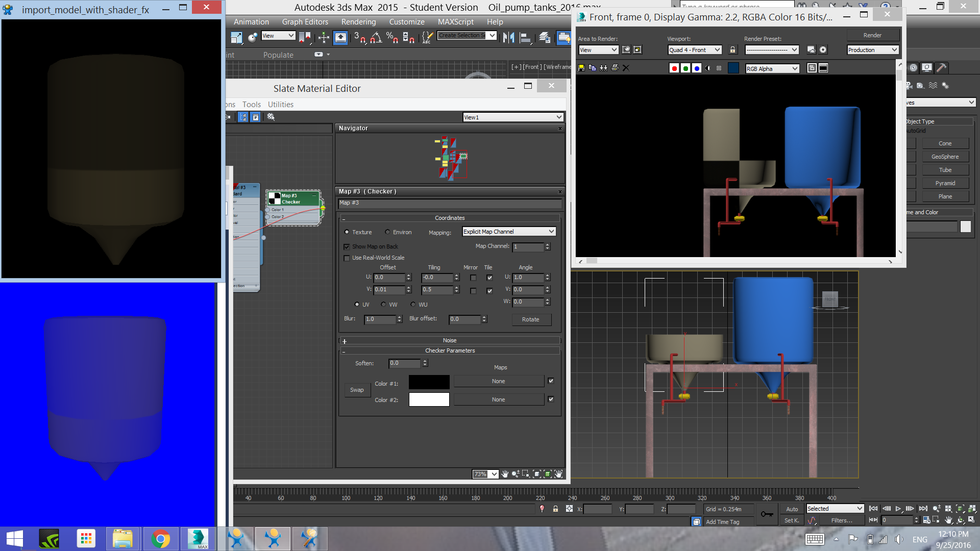
Task: Click Clear icon in render window
Action: point(626,68)
